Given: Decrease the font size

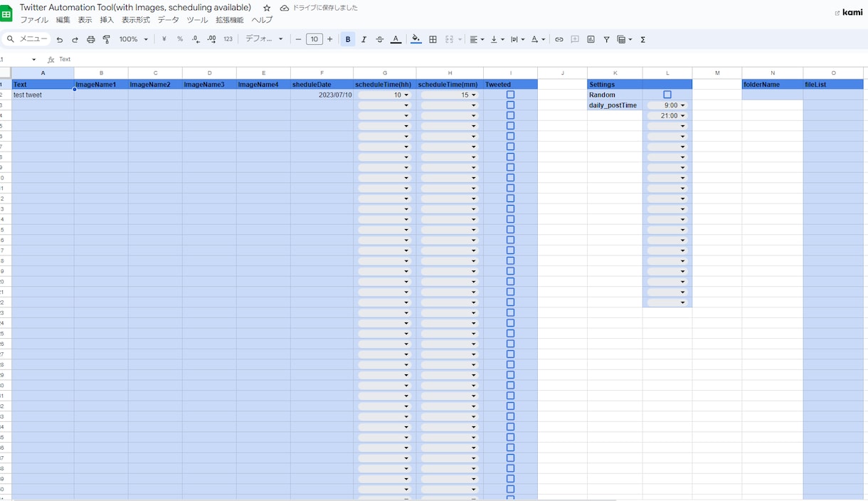Looking at the screenshot, I should (x=298, y=39).
